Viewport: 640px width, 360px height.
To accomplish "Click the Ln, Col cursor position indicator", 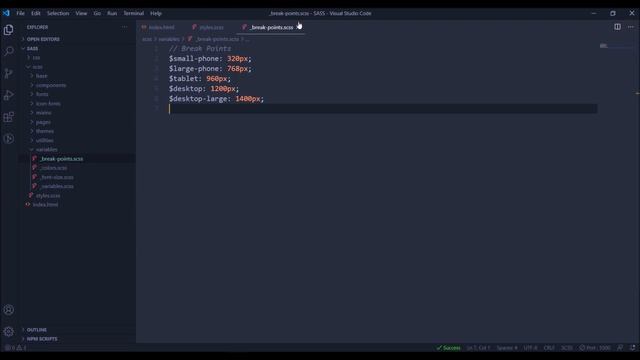I will click(478, 348).
